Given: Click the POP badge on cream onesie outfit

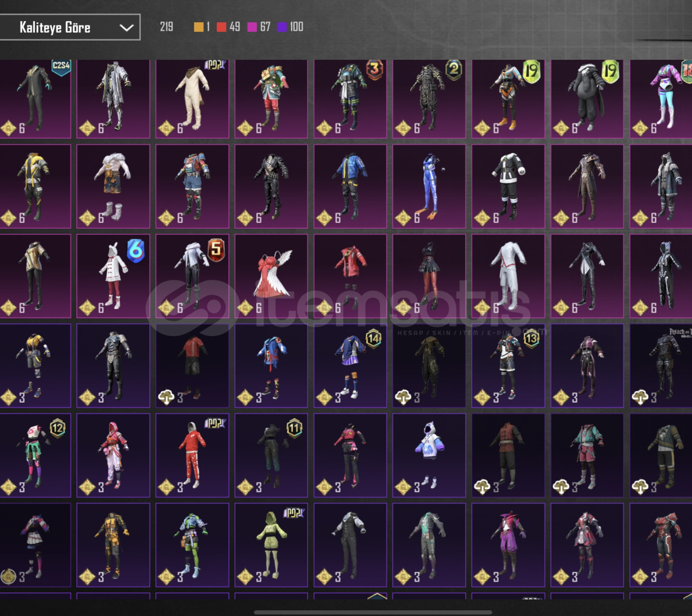Looking at the screenshot, I should (216, 64).
